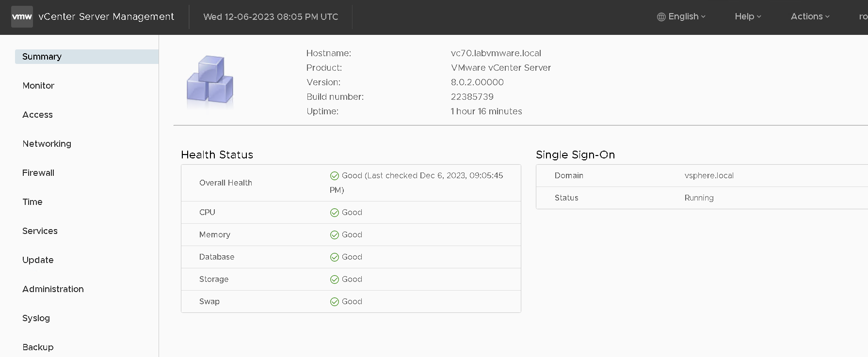The image size is (868, 357).
Task: Click the Memory row label
Action: click(215, 235)
